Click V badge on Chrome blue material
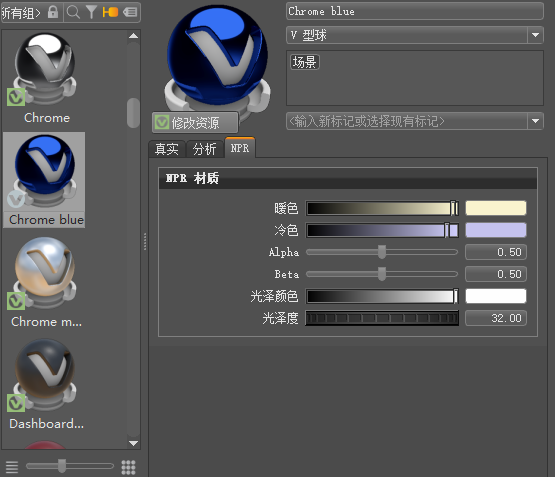555x477 pixels. [x=16, y=199]
